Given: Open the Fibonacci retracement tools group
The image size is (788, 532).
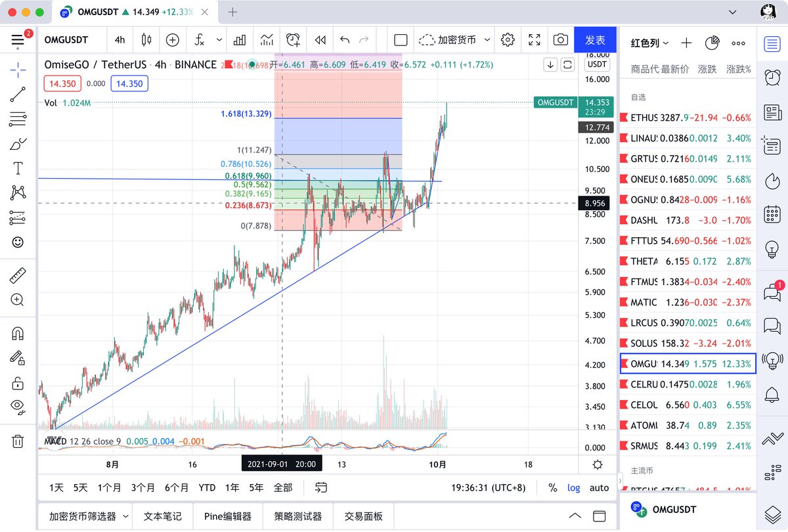Looking at the screenshot, I should click(x=18, y=120).
